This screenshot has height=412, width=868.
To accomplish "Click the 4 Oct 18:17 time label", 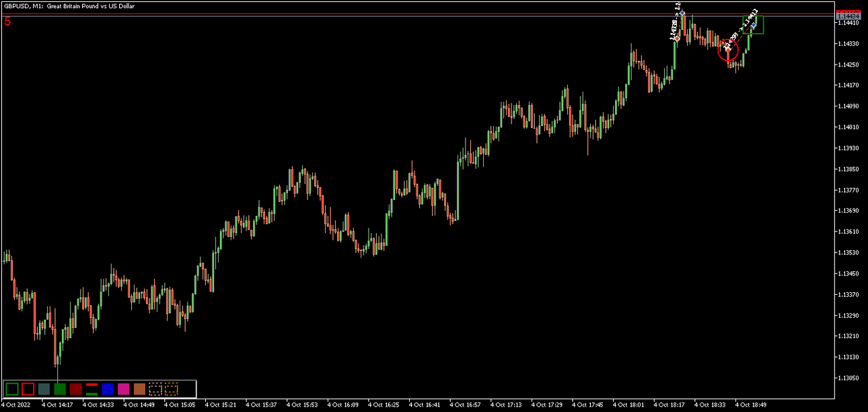I will pyautogui.click(x=668, y=405).
